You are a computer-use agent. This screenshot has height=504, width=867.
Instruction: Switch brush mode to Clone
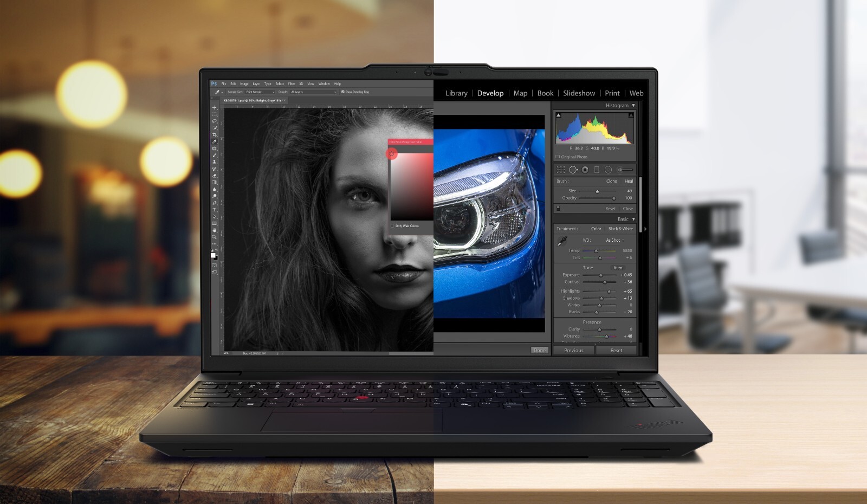(612, 181)
